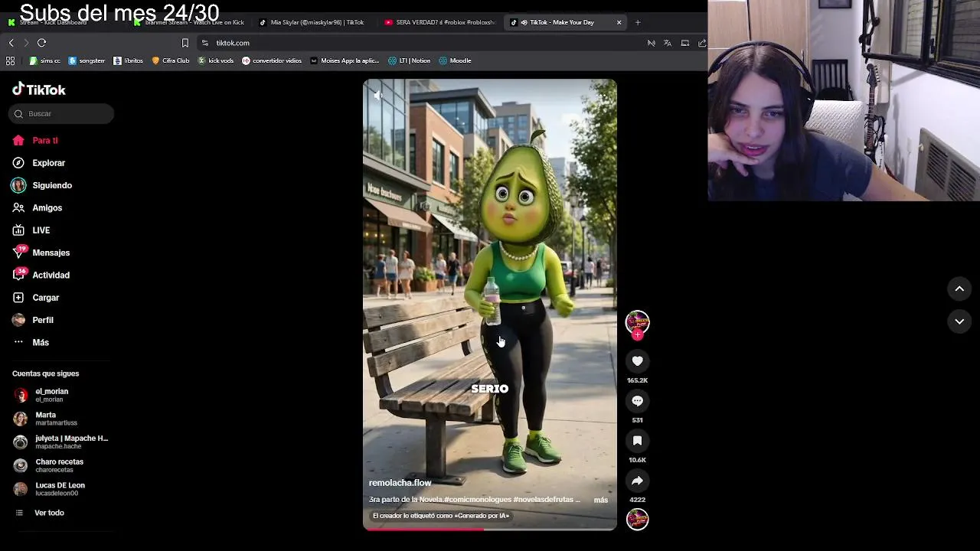
Task: Switch to the Watch Live on Kick tab
Action: (x=188, y=22)
